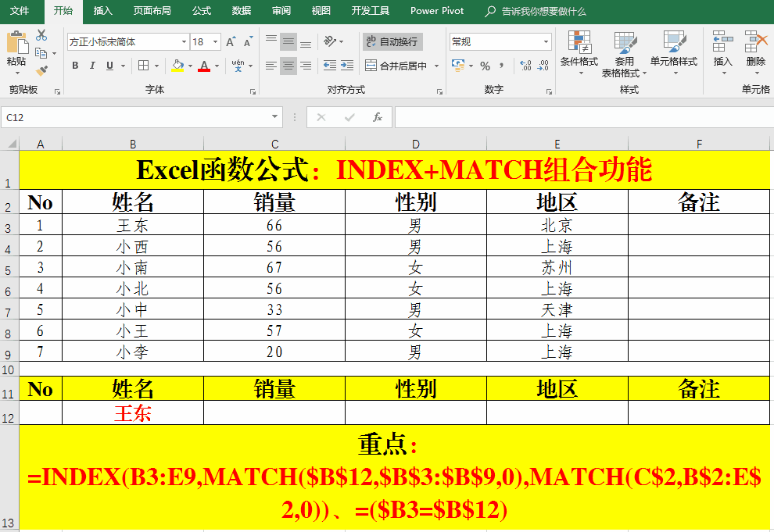
Task: Click the Increase Font Size icon
Action: point(231,42)
